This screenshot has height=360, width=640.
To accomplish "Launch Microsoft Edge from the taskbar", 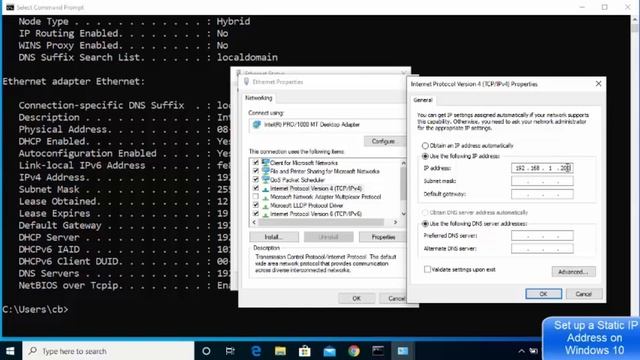I will (256, 351).
